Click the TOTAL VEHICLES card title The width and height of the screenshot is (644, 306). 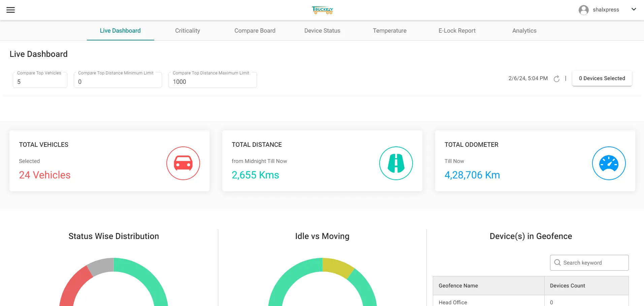coord(44,145)
